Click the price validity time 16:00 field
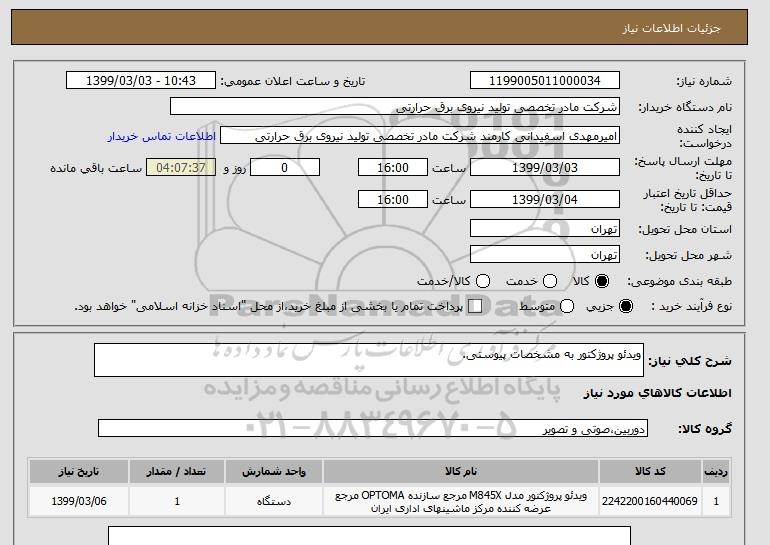The width and height of the screenshot is (770, 545). coord(393,199)
